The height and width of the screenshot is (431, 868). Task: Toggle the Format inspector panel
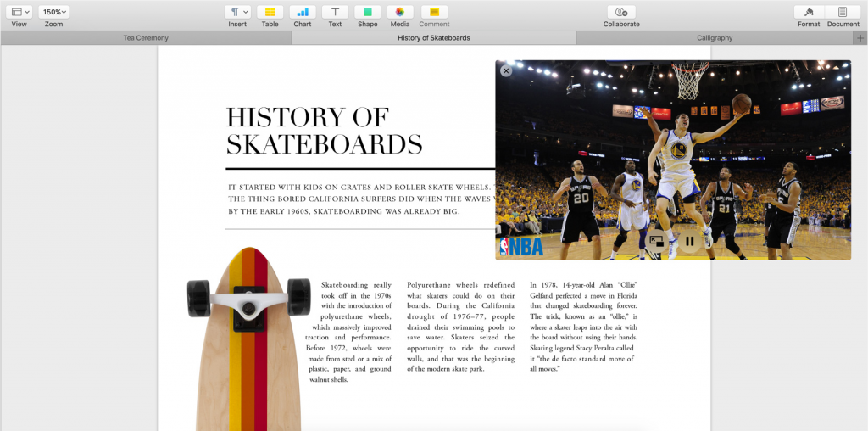click(809, 12)
